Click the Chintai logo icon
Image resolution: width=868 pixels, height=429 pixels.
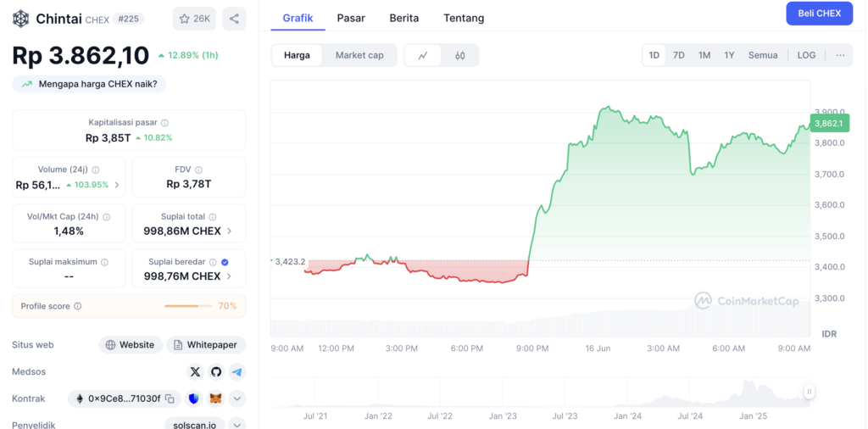click(21, 19)
